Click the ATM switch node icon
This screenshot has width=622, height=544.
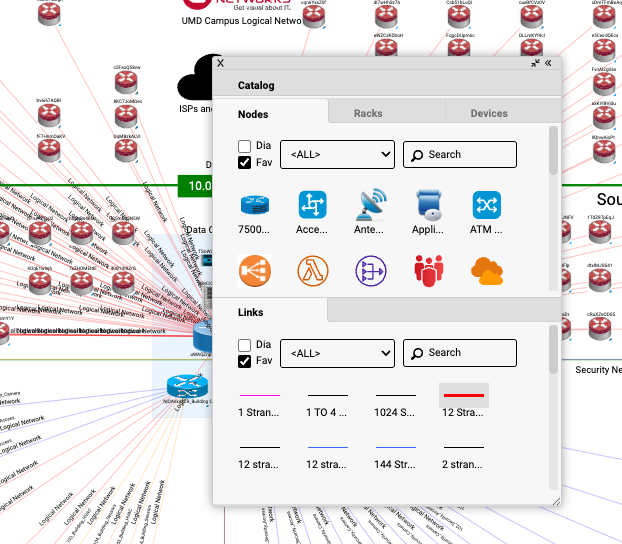click(486, 205)
